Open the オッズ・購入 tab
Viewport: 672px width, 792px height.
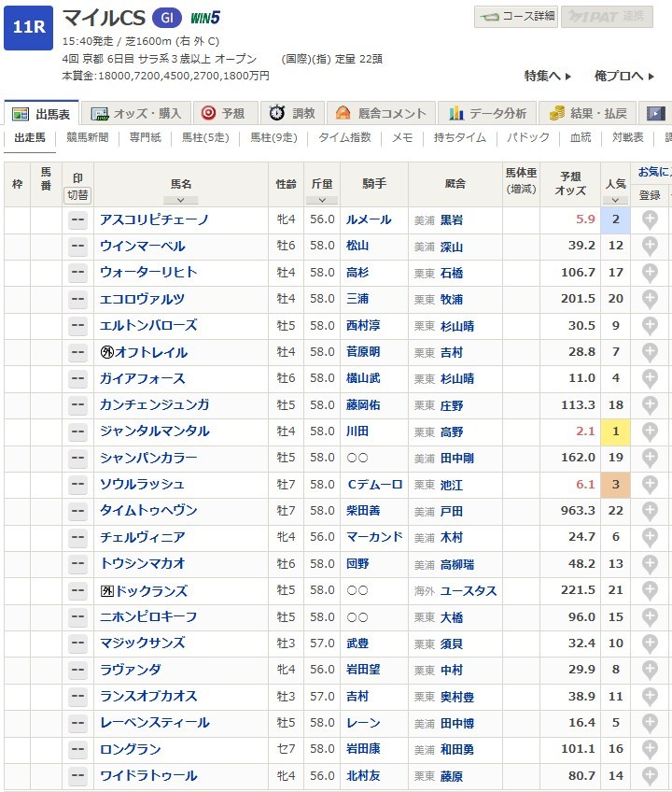pos(137,113)
